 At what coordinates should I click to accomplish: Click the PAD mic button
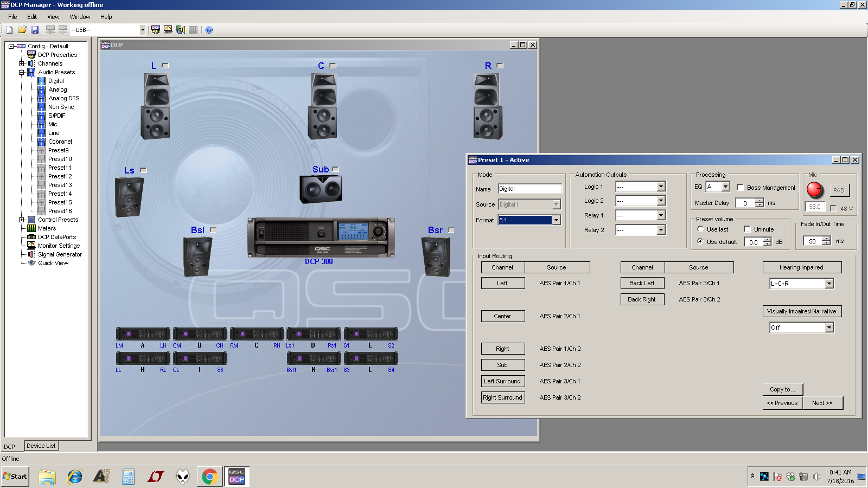(x=839, y=190)
